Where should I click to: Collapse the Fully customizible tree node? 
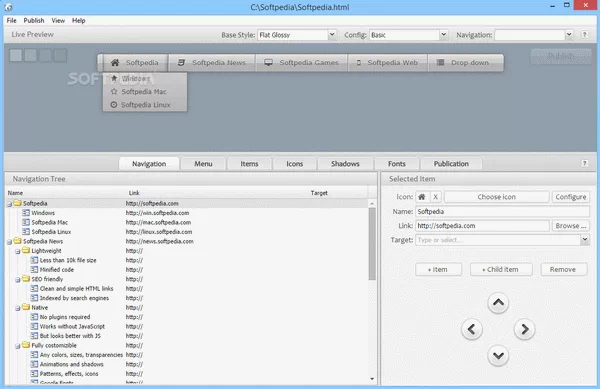pyautogui.click(x=18, y=346)
